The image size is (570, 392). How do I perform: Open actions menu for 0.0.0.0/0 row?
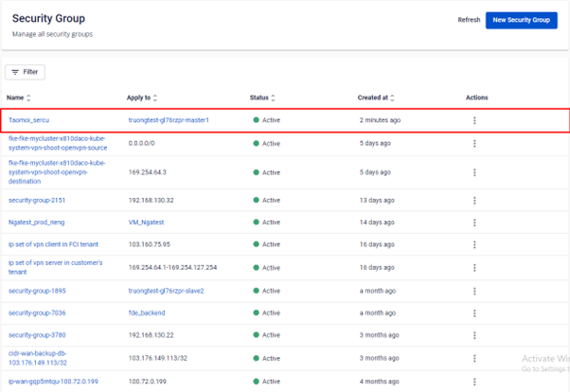pyautogui.click(x=474, y=144)
